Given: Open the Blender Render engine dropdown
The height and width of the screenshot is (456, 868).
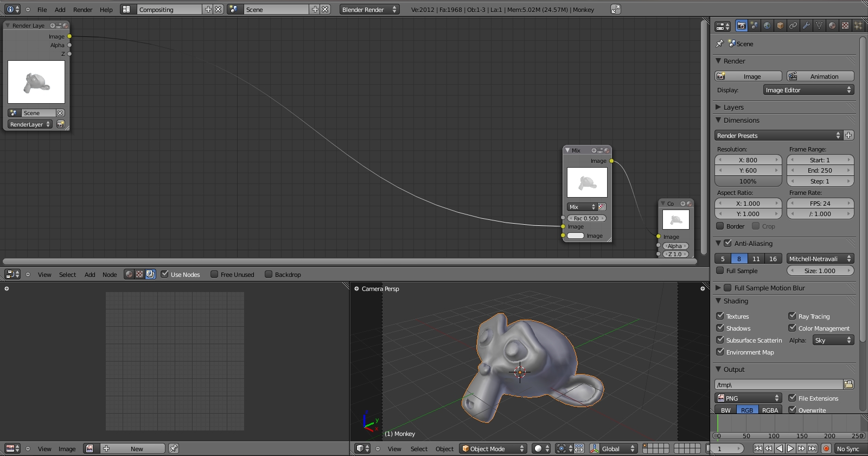Looking at the screenshot, I should (x=369, y=9).
